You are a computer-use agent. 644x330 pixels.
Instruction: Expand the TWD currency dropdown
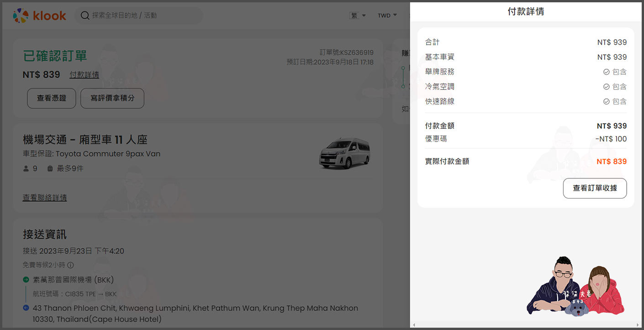387,16
